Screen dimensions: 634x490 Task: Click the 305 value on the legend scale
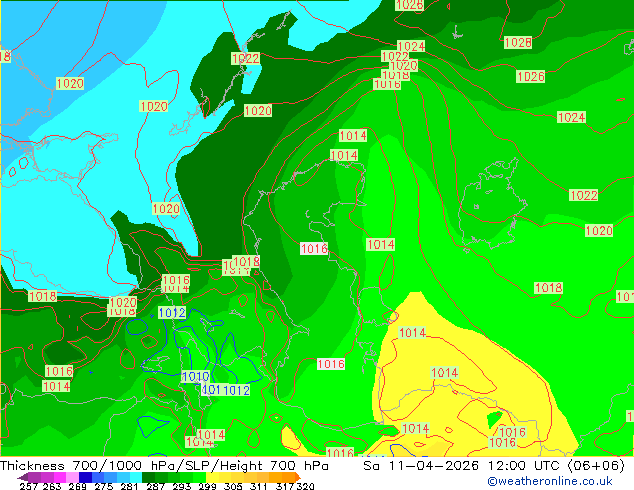click(233, 486)
